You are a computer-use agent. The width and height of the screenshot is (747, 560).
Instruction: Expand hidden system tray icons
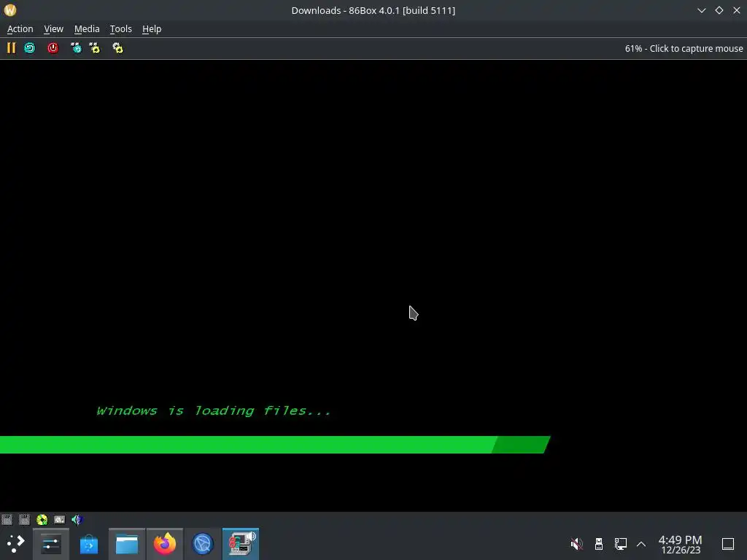(x=641, y=543)
